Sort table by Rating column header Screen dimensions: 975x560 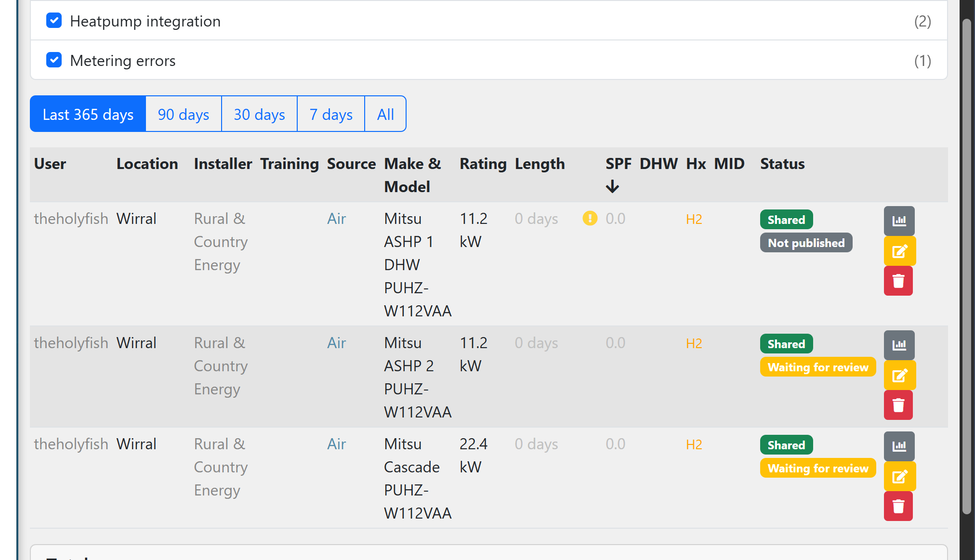pos(483,164)
